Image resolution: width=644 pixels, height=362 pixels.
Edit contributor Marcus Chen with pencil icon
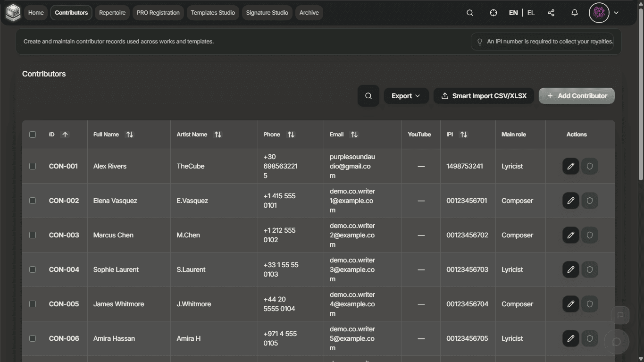coord(571,235)
